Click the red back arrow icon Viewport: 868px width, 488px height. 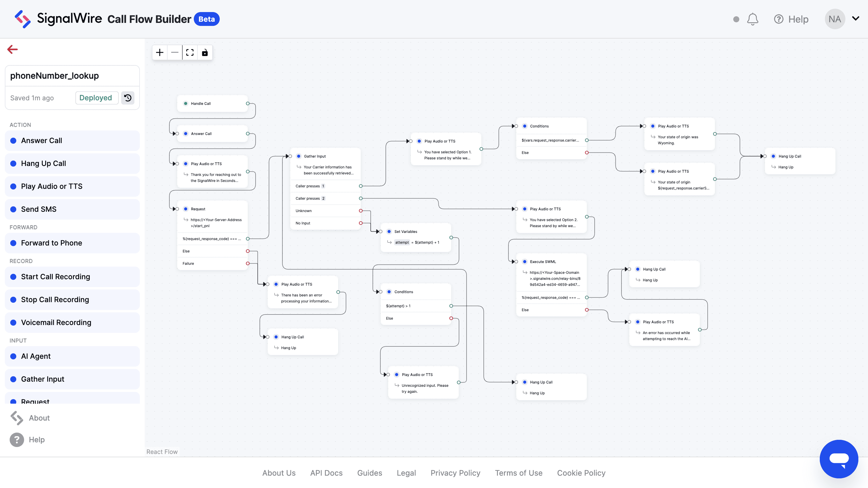[x=12, y=49]
